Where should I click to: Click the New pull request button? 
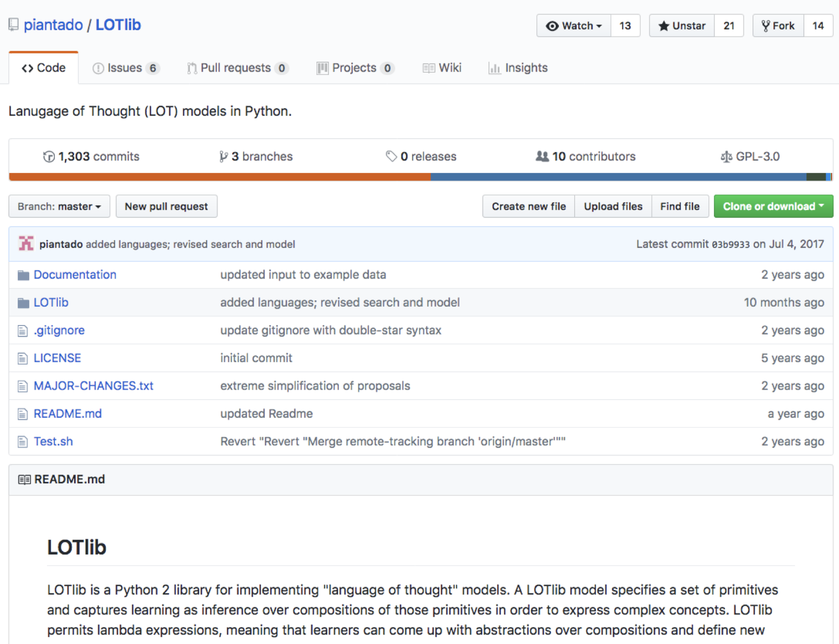click(166, 206)
